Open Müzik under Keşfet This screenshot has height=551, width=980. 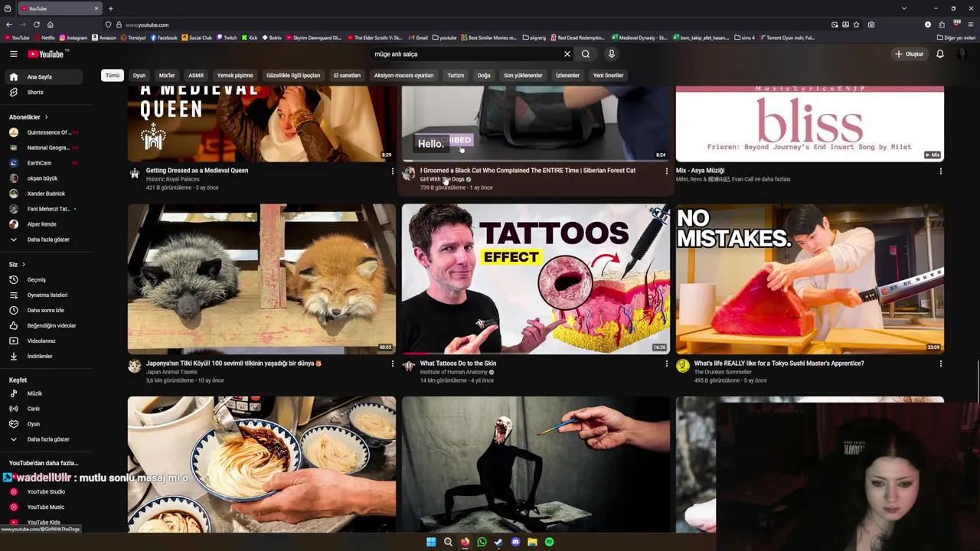pyautogui.click(x=43, y=393)
